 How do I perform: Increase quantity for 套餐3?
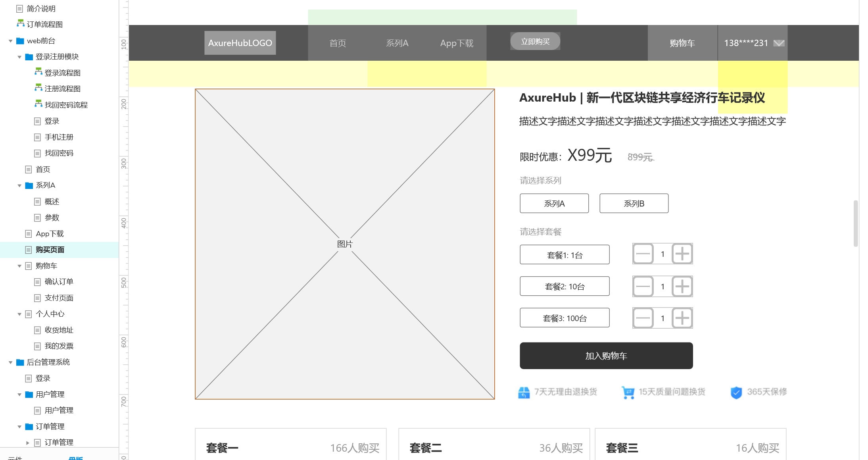click(682, 318)
